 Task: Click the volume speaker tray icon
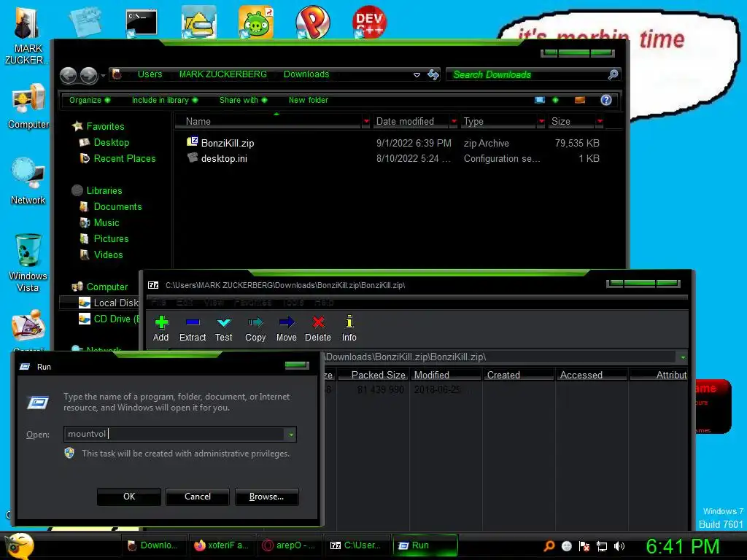pos(619,546)
